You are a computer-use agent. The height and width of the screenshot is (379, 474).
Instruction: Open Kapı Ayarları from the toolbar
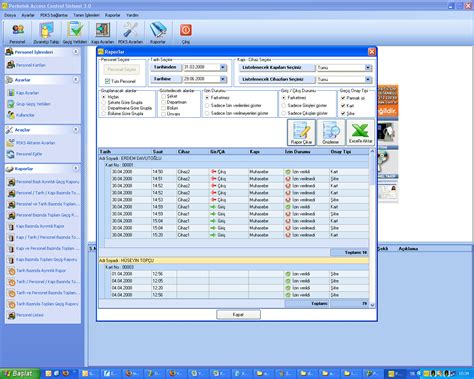tap(103, 33)
